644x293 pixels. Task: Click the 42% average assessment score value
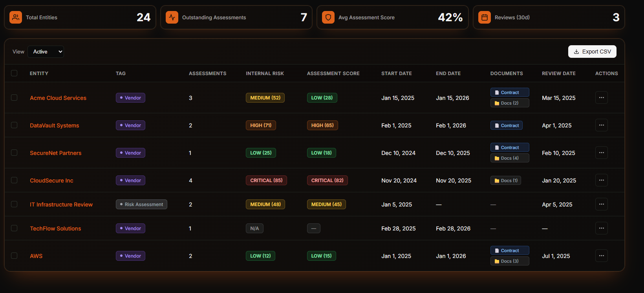[x=450, y=17]
